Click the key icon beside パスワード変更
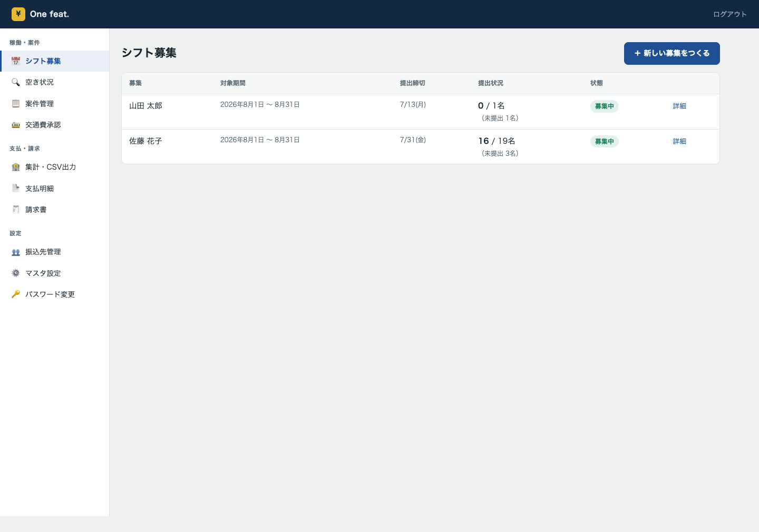This screenshot has width=759, height=532. (16, 294)
